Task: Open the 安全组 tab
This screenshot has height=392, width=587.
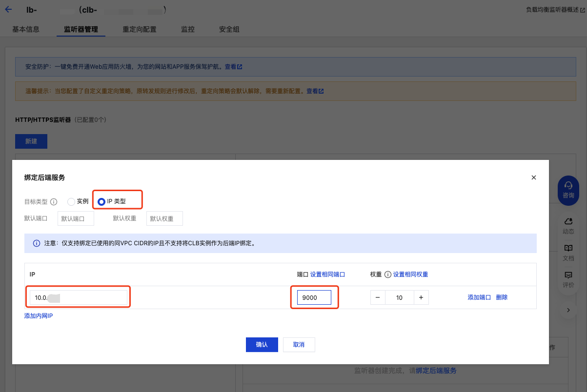Action: [229, 29]
